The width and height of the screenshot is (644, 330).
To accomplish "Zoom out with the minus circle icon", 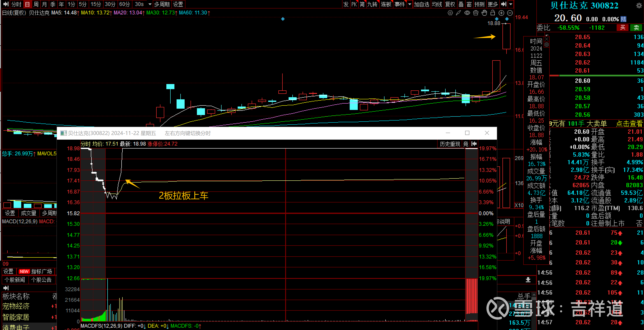I will pos(510,13).
